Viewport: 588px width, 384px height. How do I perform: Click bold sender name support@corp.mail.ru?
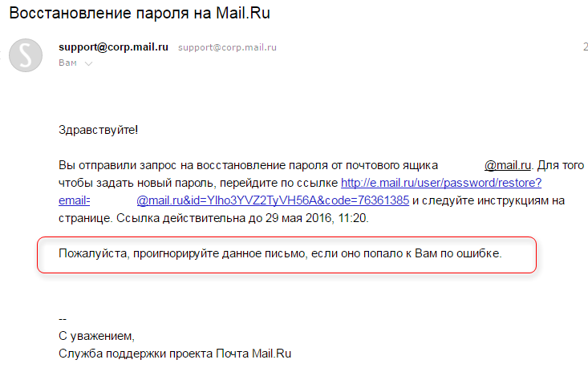coord(113,47)
